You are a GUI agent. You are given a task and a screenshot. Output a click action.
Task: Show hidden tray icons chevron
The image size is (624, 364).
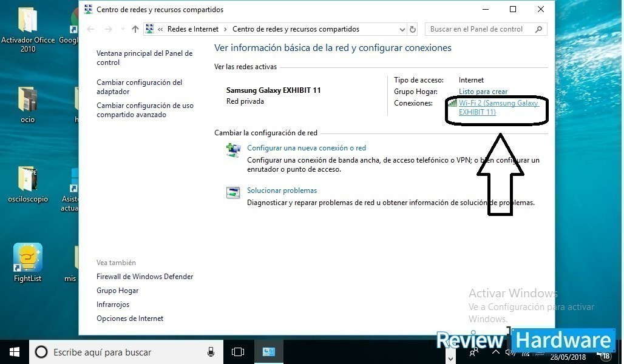coord(496,352)
